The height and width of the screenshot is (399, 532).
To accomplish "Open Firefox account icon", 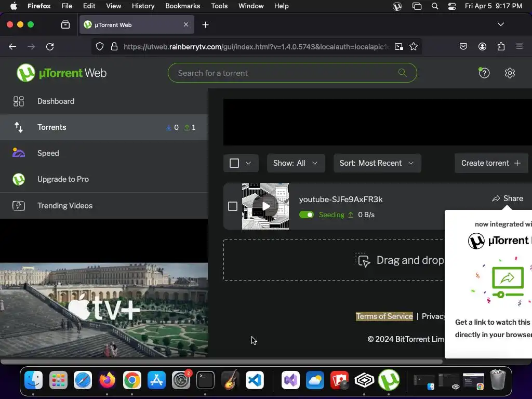I will pos(482,46).
